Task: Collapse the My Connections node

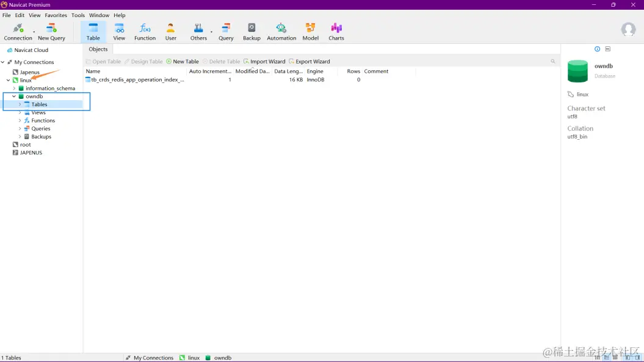Action: pyautogui.click(x=3, y=62)
